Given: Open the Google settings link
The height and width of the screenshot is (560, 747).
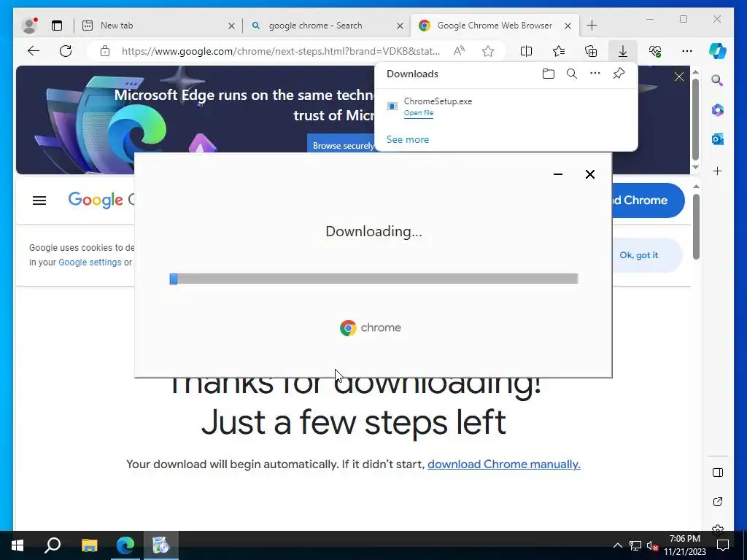Looking at the screenshot, I should tap(90, 262).
